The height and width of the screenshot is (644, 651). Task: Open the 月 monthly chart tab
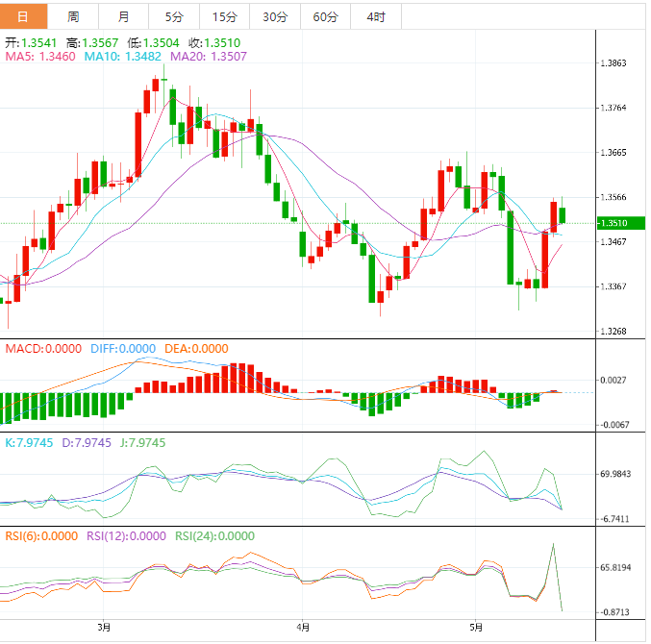(x=124, y=17)
